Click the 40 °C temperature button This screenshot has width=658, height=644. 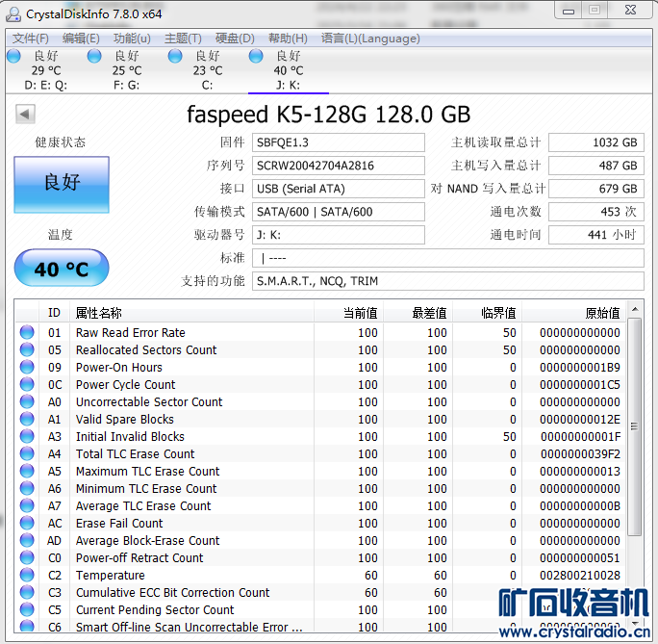(x=62, y=269)
